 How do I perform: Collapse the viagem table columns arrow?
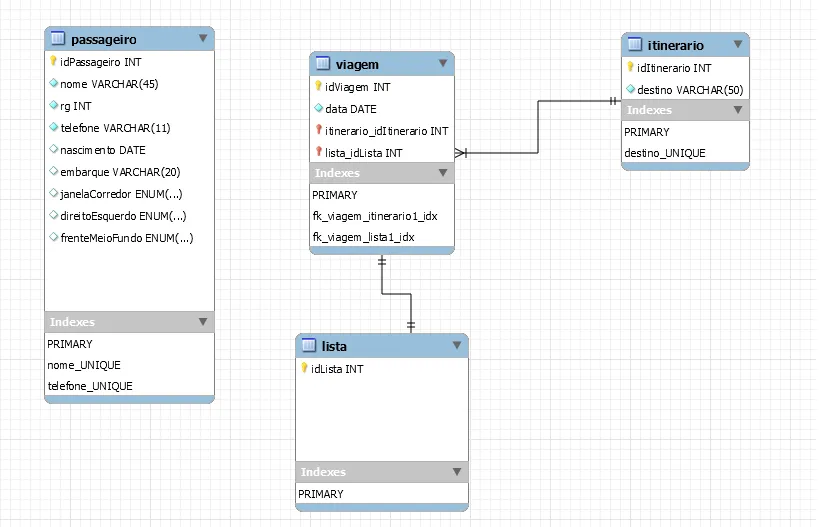(x=443, y=64)
